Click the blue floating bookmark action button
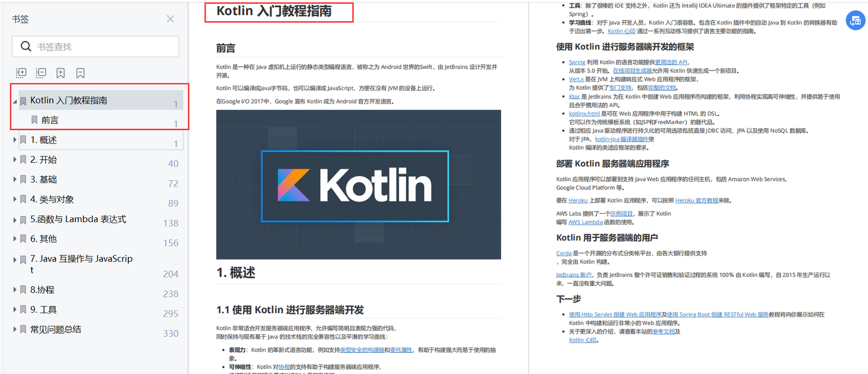 tap(855, 20)
